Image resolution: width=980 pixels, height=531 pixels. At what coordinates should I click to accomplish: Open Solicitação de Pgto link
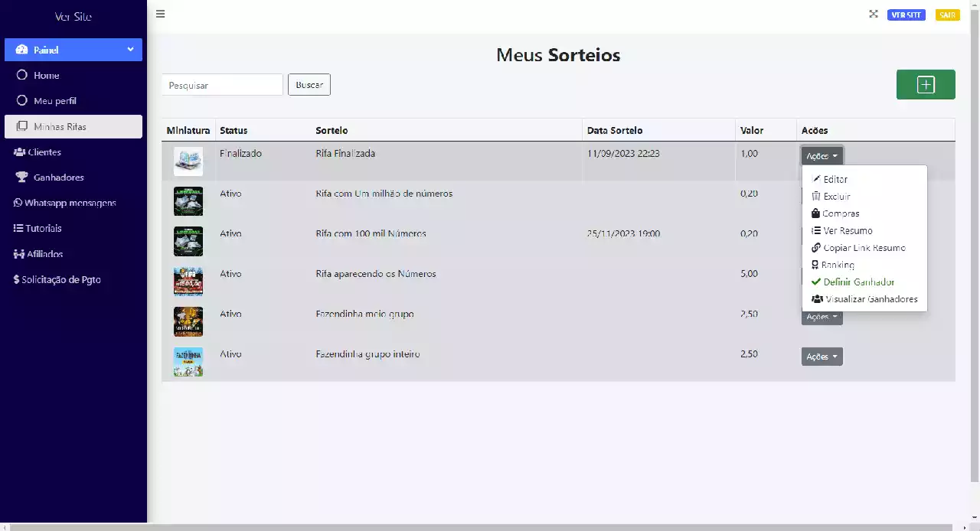click(73, 279)
